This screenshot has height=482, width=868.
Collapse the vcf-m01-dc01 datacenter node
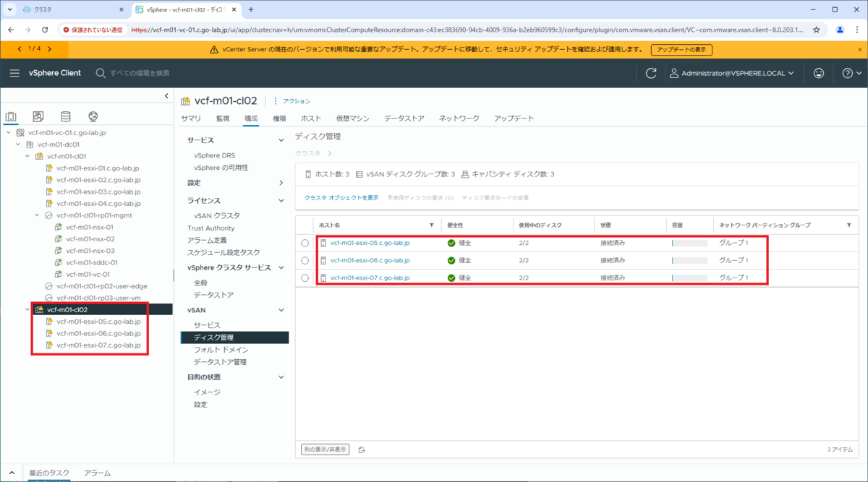pos(18,145)
